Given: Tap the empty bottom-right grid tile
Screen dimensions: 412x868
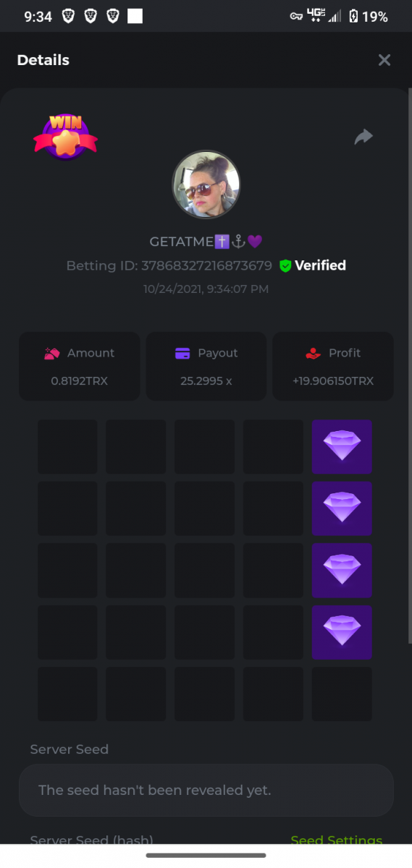Looking at the screenshot, I should 342,694.
